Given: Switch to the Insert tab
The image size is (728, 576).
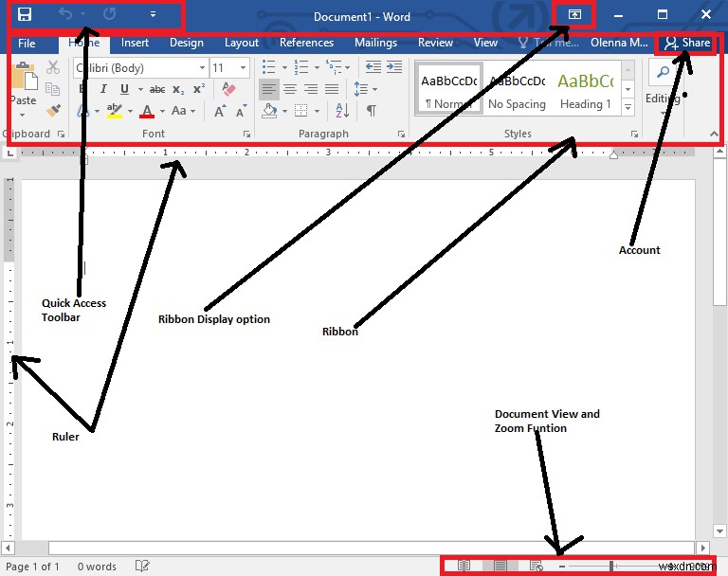Looking at the screenshot, I should tap(135, 43).
